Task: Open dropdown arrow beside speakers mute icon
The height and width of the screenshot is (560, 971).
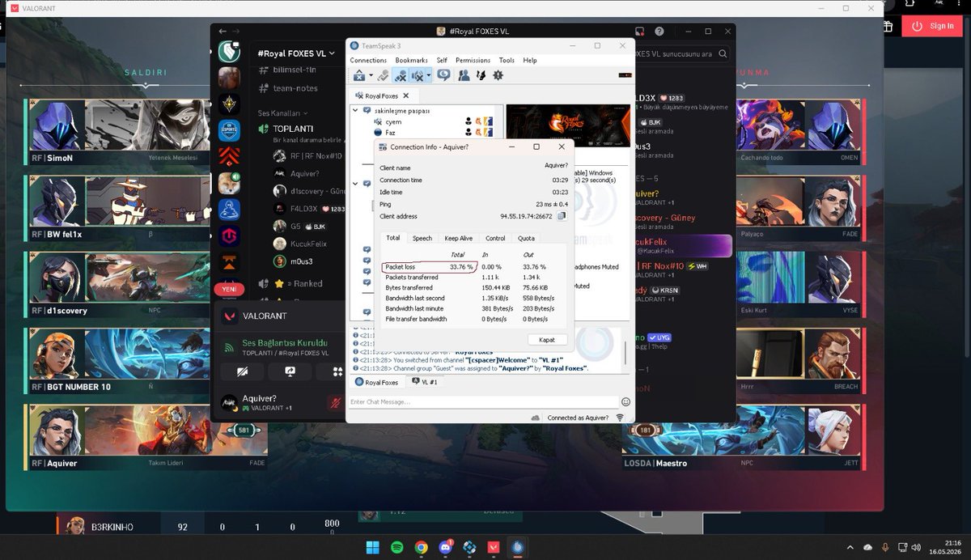Action: 429,76
